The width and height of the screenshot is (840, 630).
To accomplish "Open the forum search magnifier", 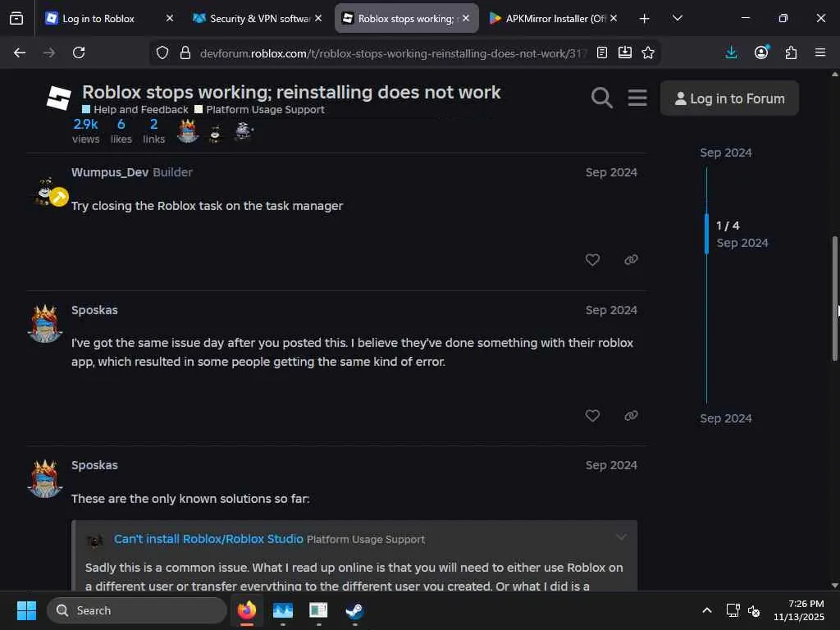I will pos(601,98).
